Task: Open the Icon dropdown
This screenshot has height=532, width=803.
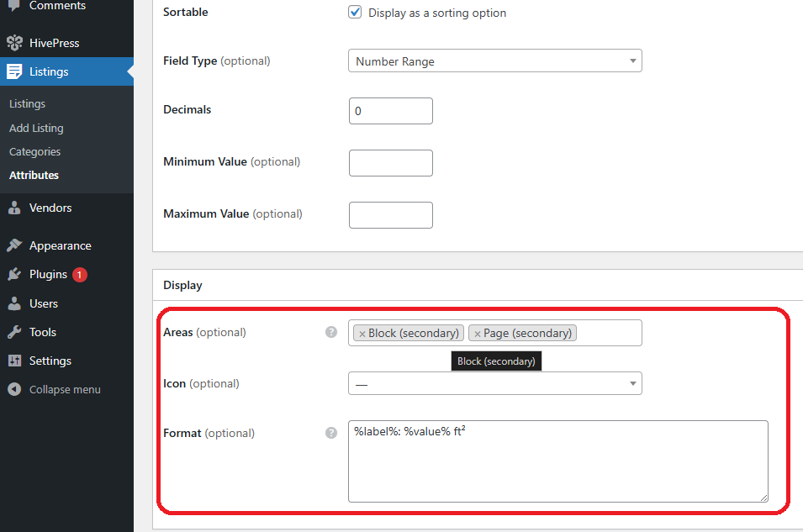Action: tap(494, 383)
